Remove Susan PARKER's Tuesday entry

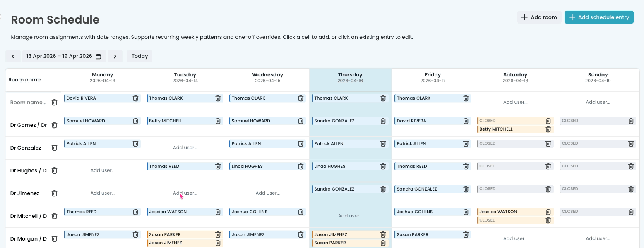click(218, 235)
